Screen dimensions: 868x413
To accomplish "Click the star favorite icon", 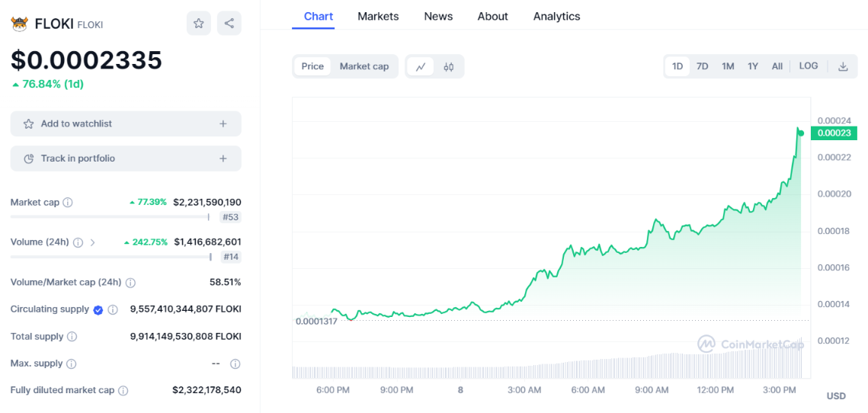I will [x=199, y=24].
